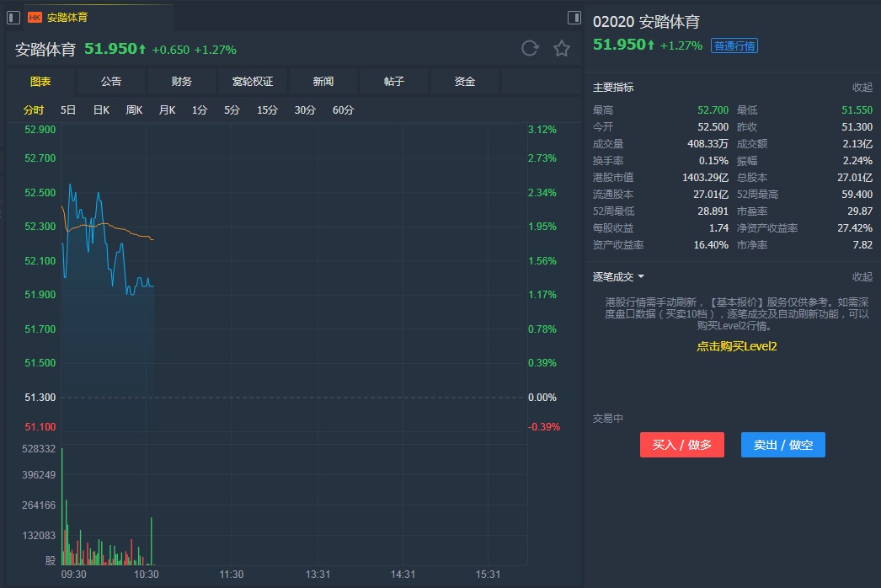
Task: Select the 15分 interval
Action: point(268,110)
